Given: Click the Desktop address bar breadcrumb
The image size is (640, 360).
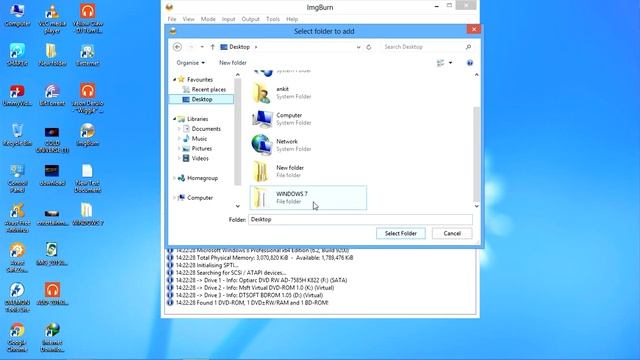Looking at the screenshot, I should 239,47.
